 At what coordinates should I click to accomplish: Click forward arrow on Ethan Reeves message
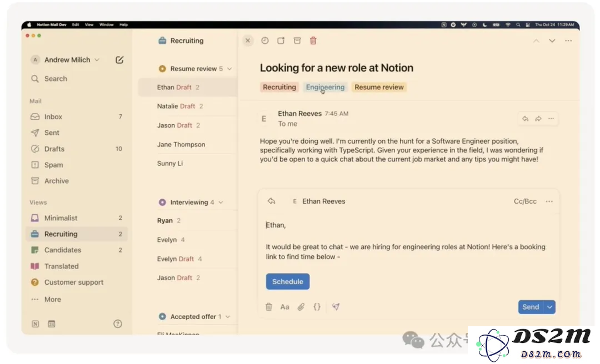[x=538, y=119]
